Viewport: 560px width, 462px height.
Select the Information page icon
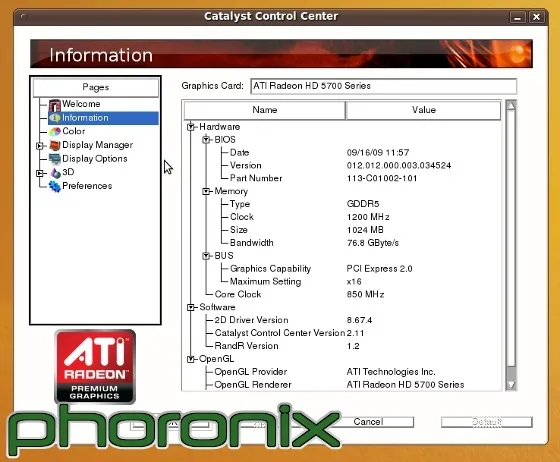click(x=55, y=118)
